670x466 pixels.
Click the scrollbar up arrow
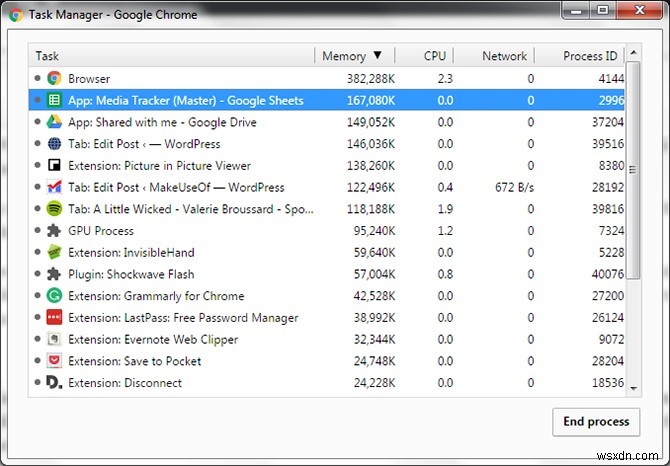point(634,53)
